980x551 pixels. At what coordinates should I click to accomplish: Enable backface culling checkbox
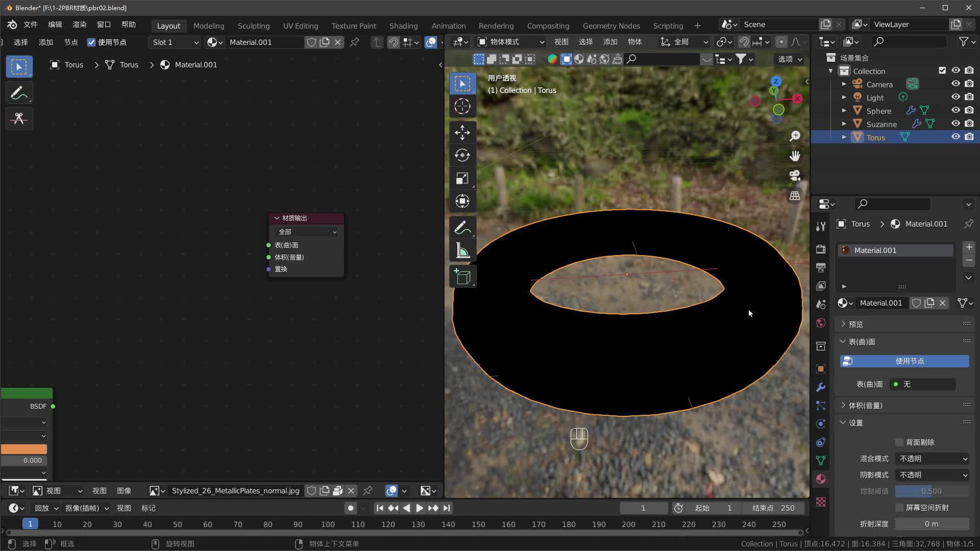pyautogui.click(x=899, y=442)
